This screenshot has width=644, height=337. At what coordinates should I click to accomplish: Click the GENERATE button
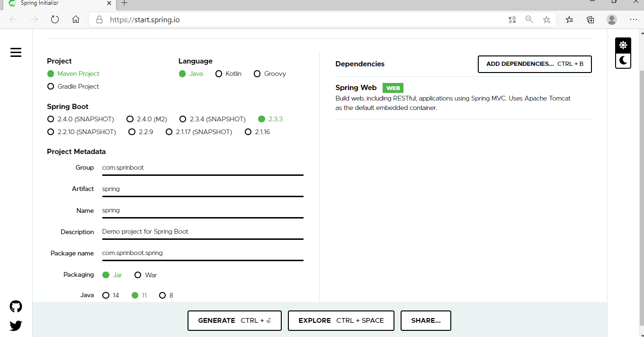(x=234, y=320)
